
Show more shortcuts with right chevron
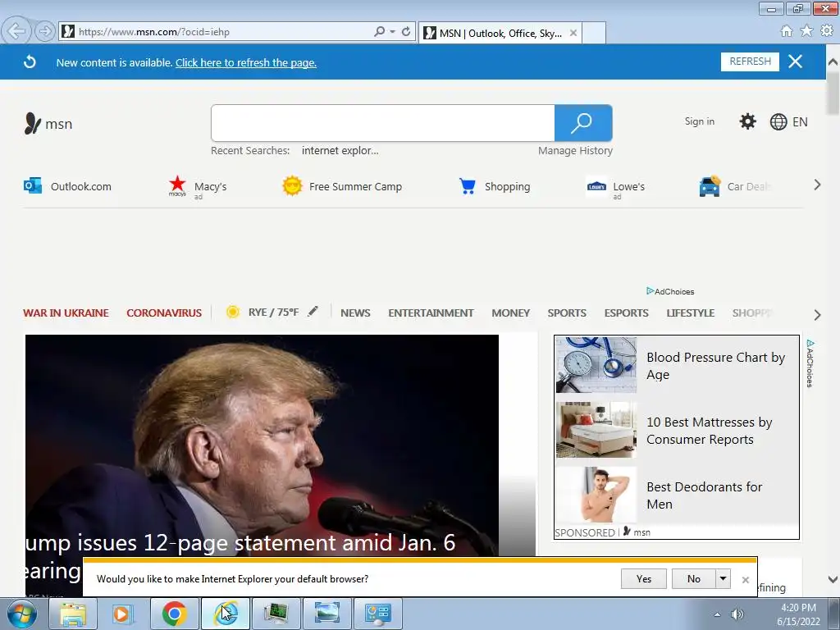pos(817,185)
